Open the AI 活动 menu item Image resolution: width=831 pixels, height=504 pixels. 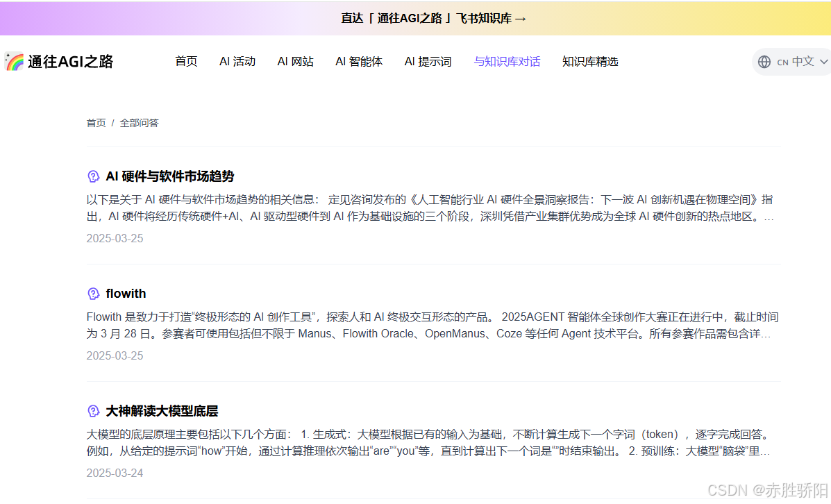(237, 62)
